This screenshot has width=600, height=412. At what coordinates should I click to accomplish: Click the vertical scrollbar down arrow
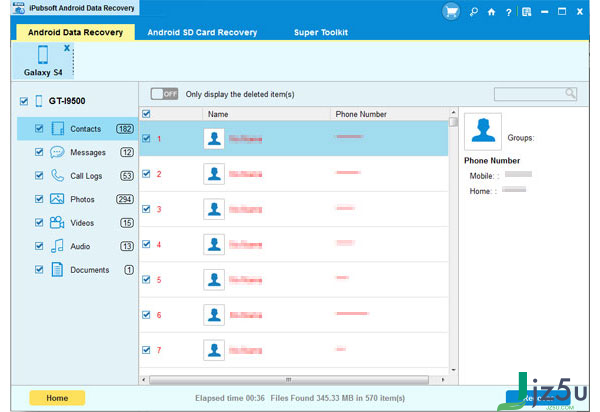coord(453,370)
